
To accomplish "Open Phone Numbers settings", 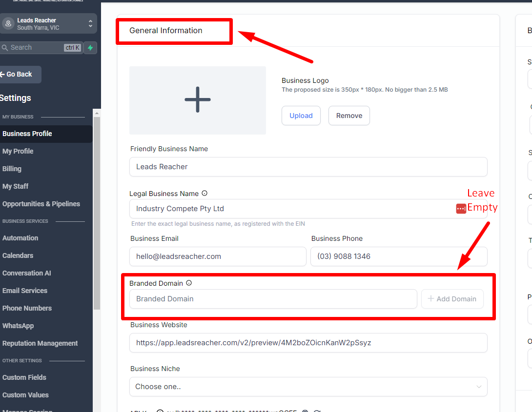I will 27,308.
